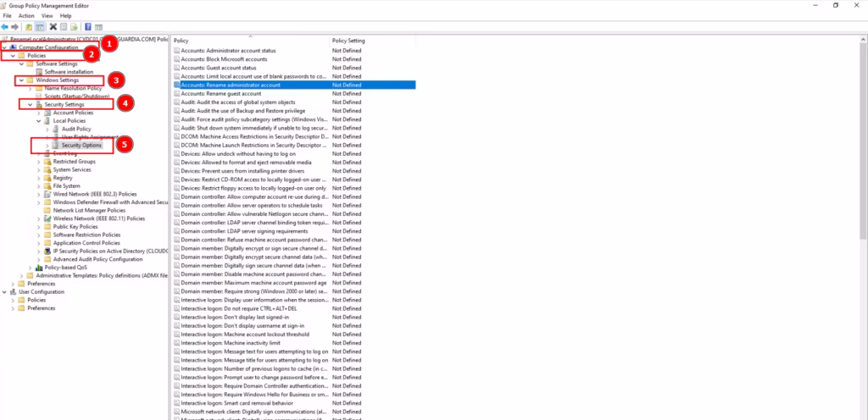Select Audit Policy in the tree

tap(77, 129)
